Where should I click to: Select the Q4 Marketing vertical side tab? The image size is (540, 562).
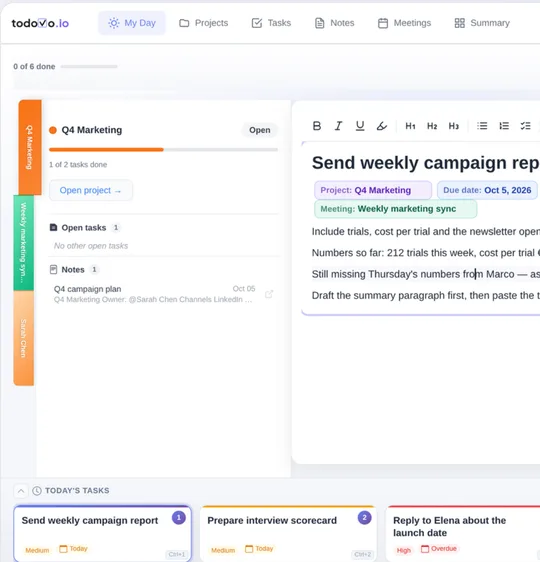click(x=30, y=147)
